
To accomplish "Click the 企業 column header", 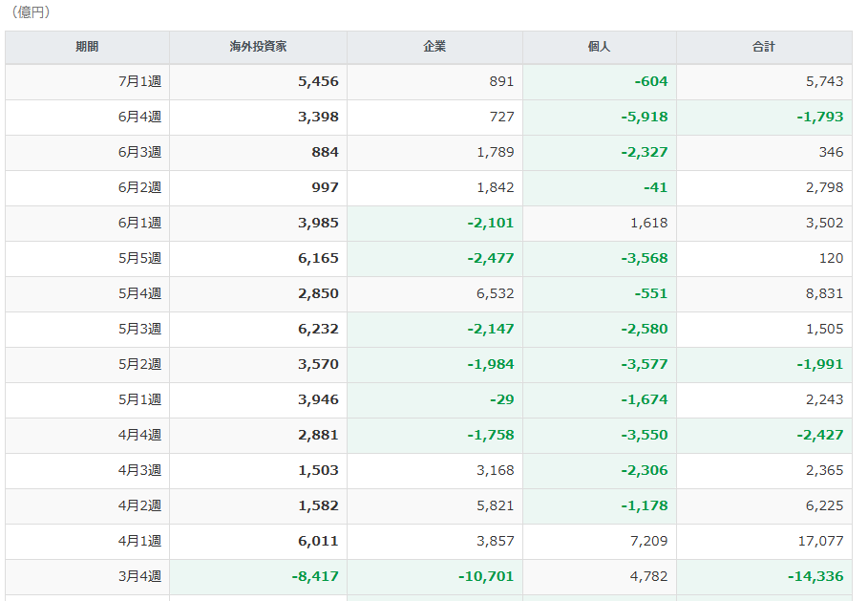I will click(x=434, y=47).
